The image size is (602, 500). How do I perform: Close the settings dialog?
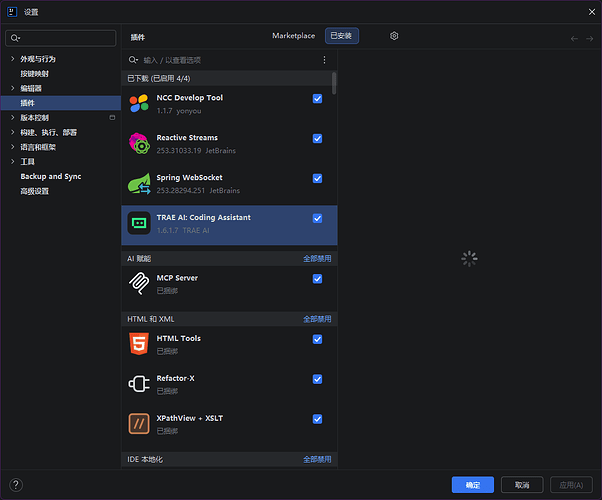[592, 12]
